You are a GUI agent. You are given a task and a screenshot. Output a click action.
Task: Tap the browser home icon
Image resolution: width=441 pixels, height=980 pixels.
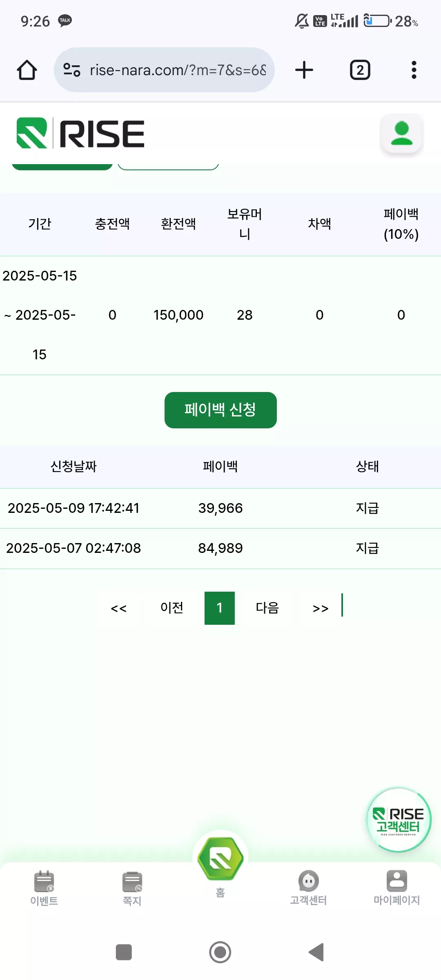tap(27, 70)
